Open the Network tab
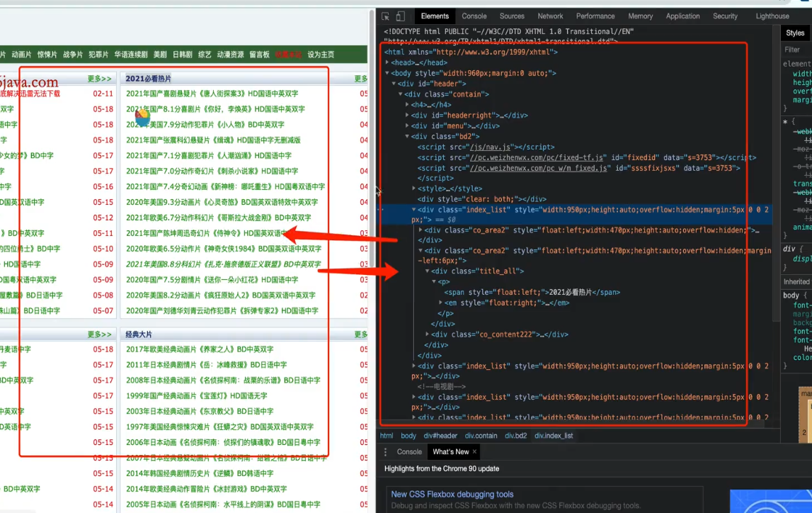 point(550,16)
